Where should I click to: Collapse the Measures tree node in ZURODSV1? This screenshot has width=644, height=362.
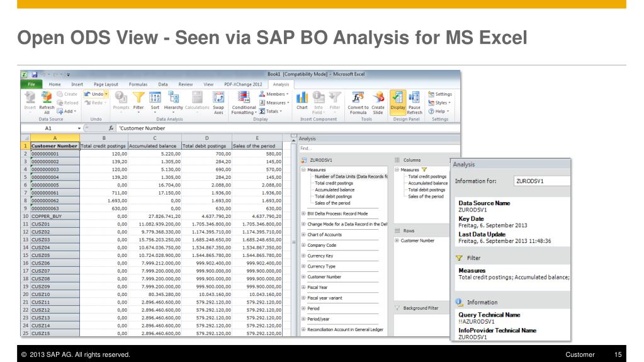[x=303, y=170]
